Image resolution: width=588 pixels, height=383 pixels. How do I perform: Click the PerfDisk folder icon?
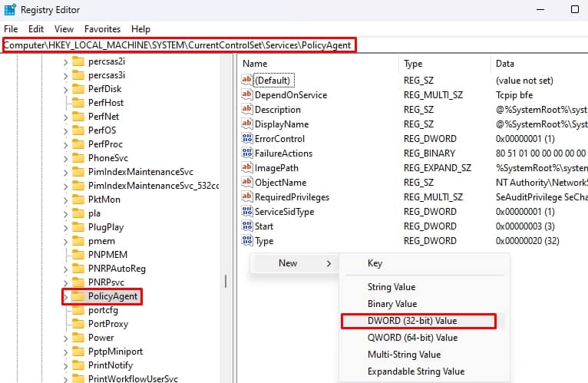coord(78,89)
